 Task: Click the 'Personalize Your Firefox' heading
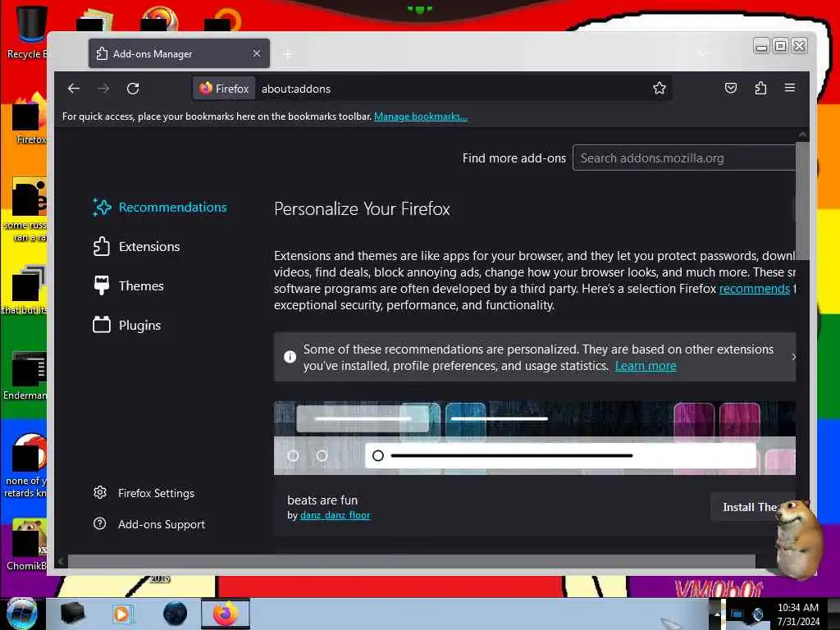(362, 209)
